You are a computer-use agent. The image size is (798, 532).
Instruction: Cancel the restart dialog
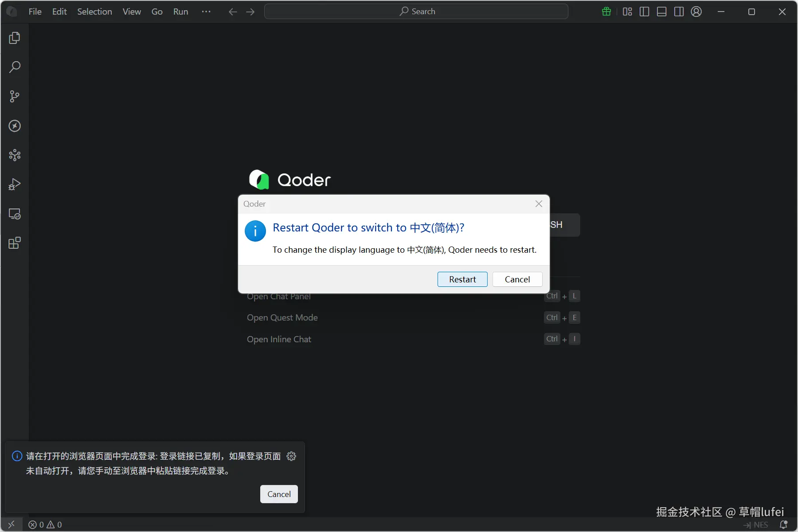point(517,279)
